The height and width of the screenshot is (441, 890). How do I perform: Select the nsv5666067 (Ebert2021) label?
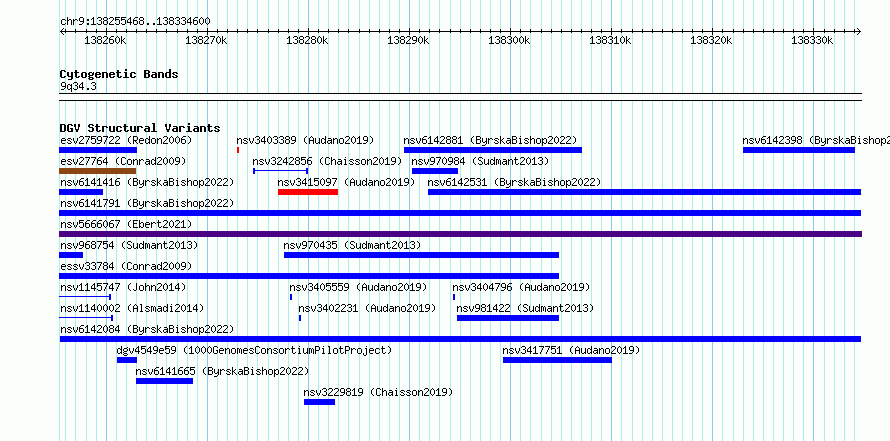click(x=126, y=224)
